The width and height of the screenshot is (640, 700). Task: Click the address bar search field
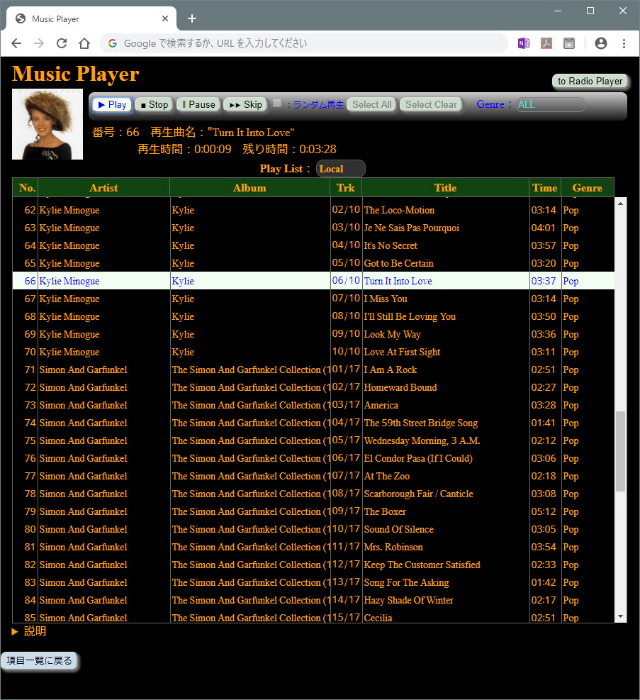pyautogui.click(x=303, y=43)
